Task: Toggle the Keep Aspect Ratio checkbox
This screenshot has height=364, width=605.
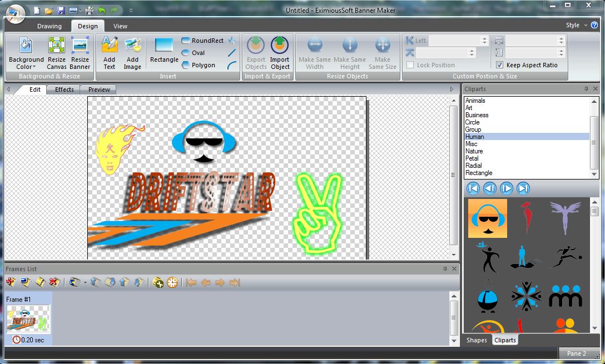Action: tap(499, 64)
